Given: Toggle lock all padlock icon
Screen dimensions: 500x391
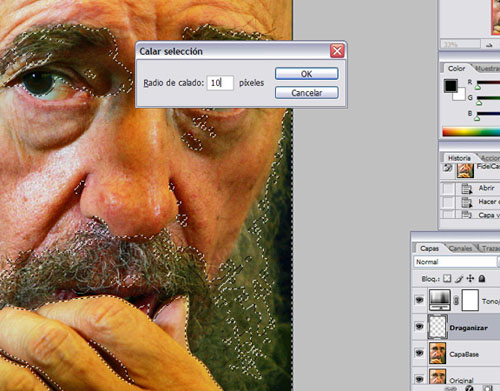Looking at the screenshot, I should point(482,278).
